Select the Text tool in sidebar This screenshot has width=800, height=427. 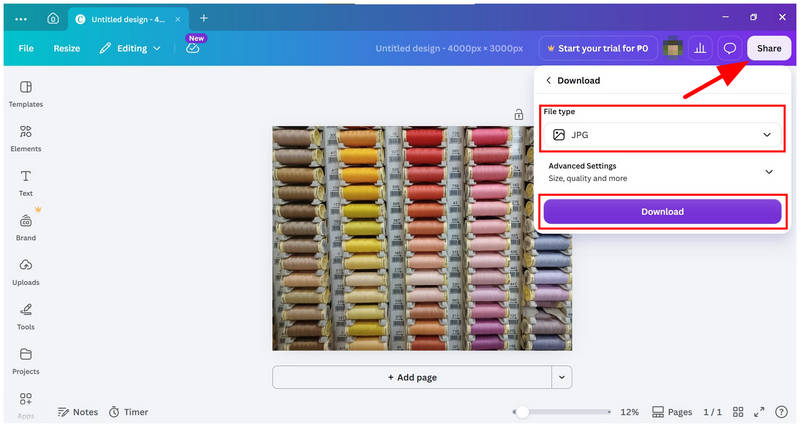26,183
